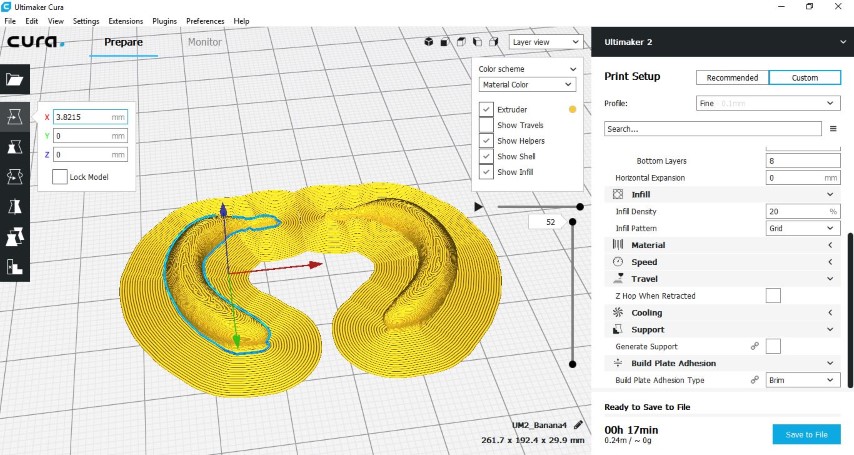Switch to the Monitor tab

pyautogui.click(x=205, y=42)
